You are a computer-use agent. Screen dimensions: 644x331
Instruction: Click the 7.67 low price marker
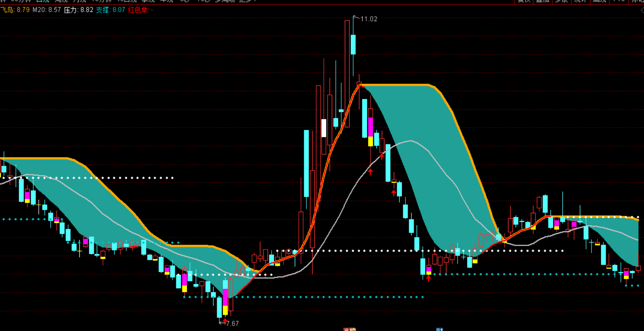pos(232,323)
